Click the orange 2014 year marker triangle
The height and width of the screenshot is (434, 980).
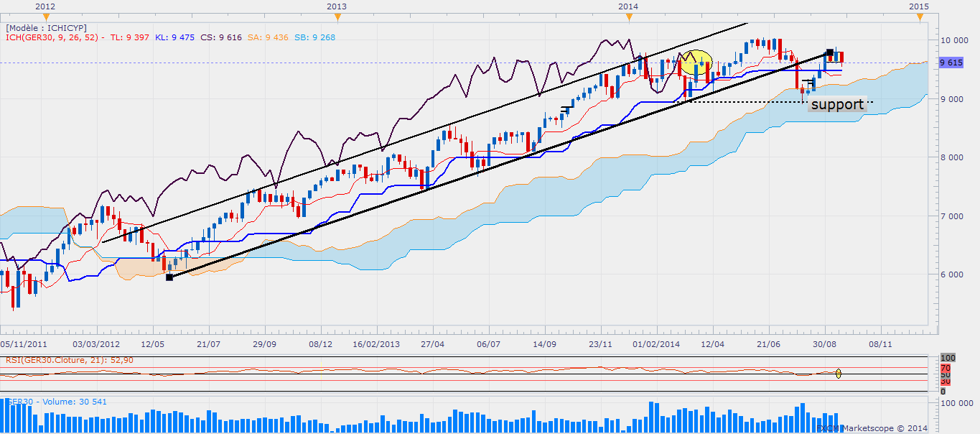tap(628, 17)
